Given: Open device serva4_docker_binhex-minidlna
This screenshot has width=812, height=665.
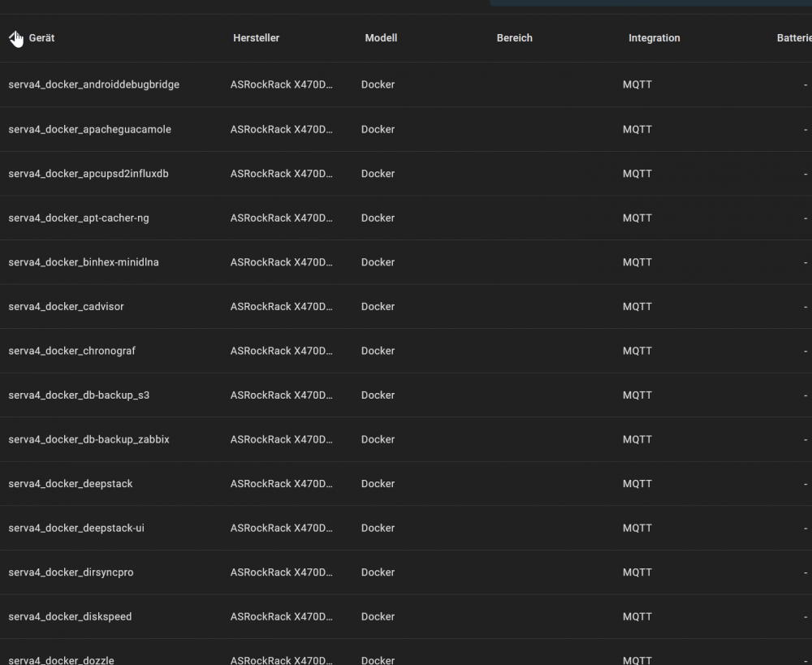Looking at the screenshot, I should 84,262.
